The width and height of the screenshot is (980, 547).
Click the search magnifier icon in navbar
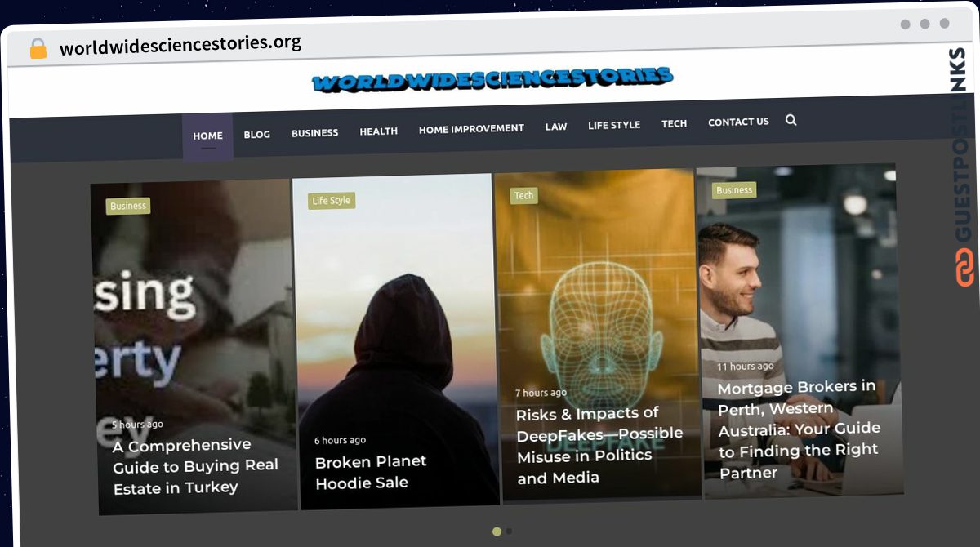(791, 120)
